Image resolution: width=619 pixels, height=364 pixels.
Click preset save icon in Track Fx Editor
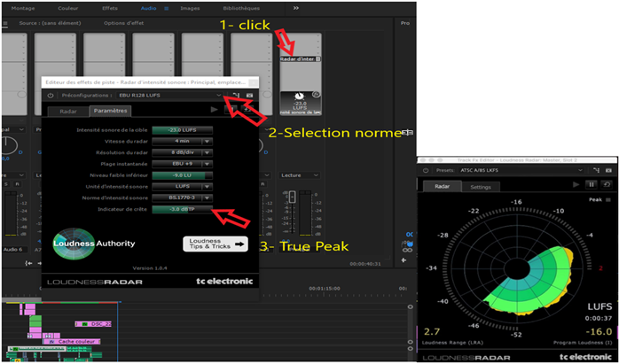608,170
